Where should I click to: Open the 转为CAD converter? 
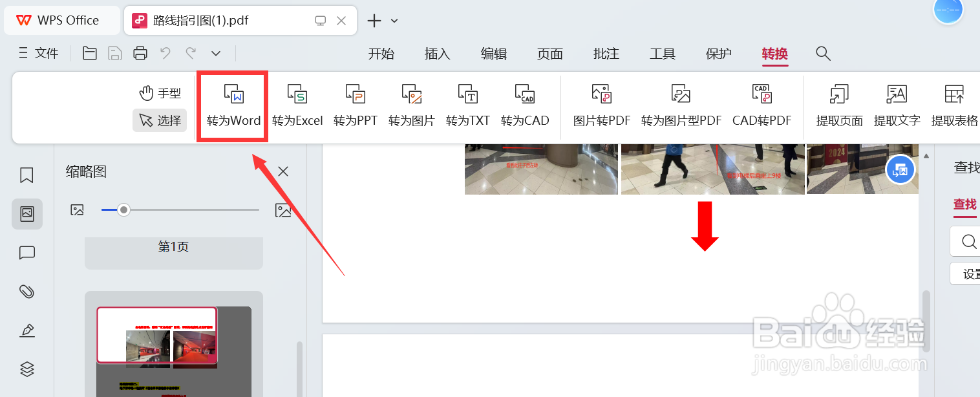click(x=525, y=107)
